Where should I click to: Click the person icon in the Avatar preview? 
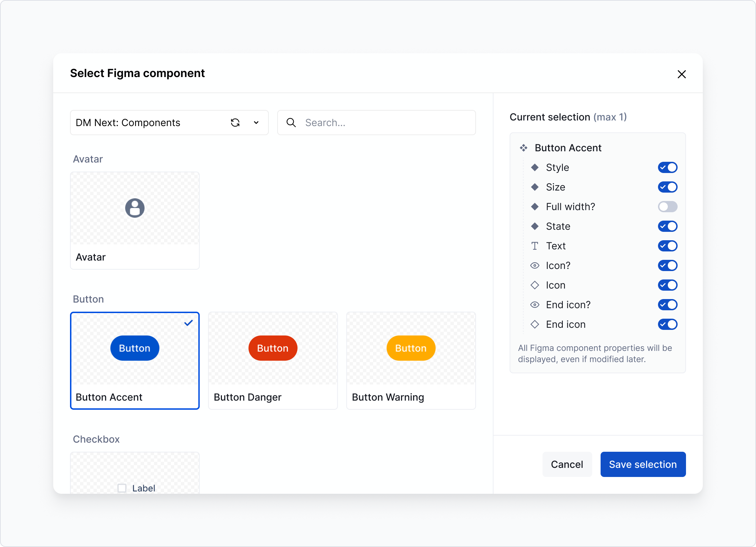click(135, 208)
